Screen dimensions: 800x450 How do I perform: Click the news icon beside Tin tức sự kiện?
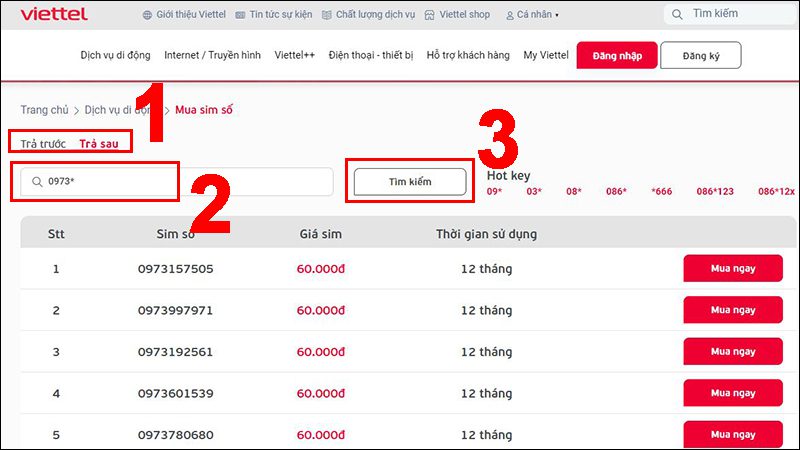(240, 15)
